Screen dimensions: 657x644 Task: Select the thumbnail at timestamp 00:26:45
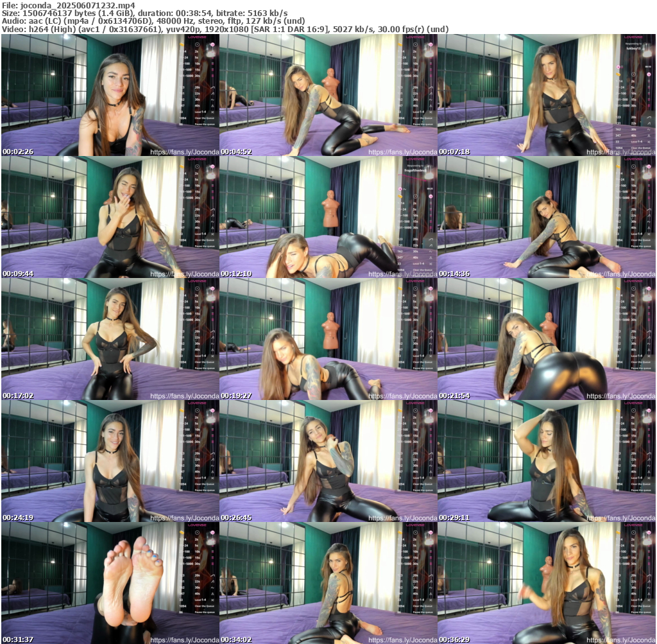click(328, 461)
